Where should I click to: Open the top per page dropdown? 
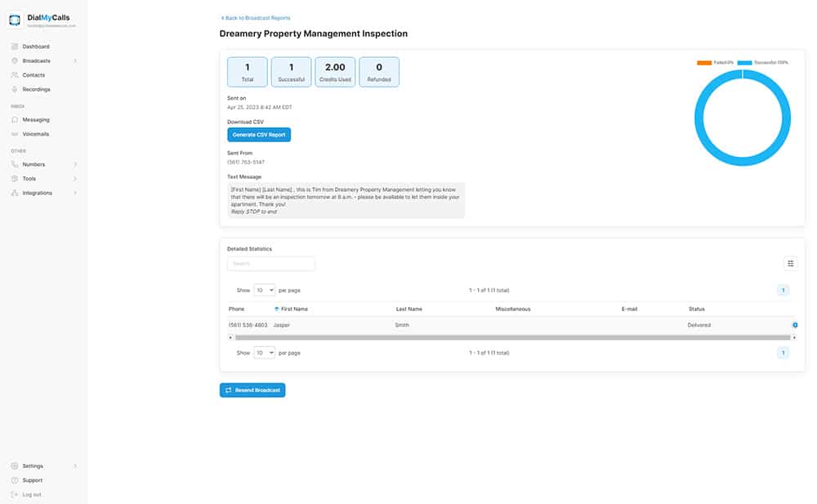pos(265,290)
